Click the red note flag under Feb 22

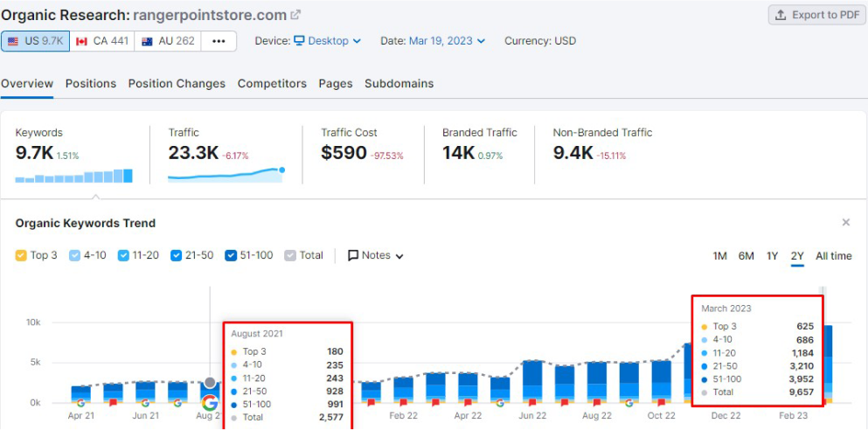403,402
